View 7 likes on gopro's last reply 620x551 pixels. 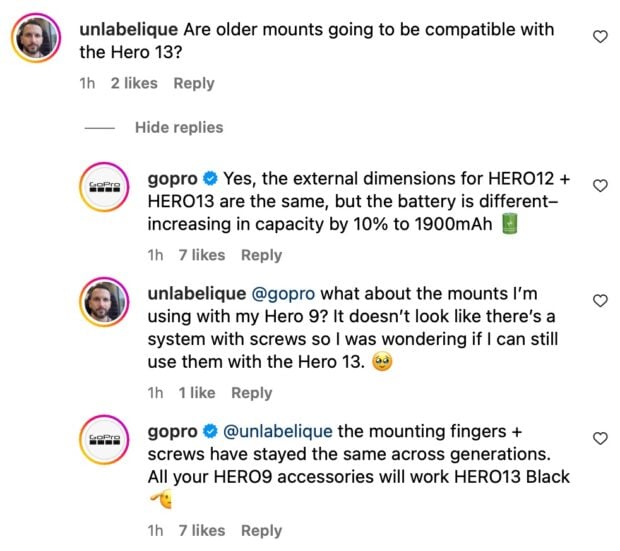(x=201, y=531)
